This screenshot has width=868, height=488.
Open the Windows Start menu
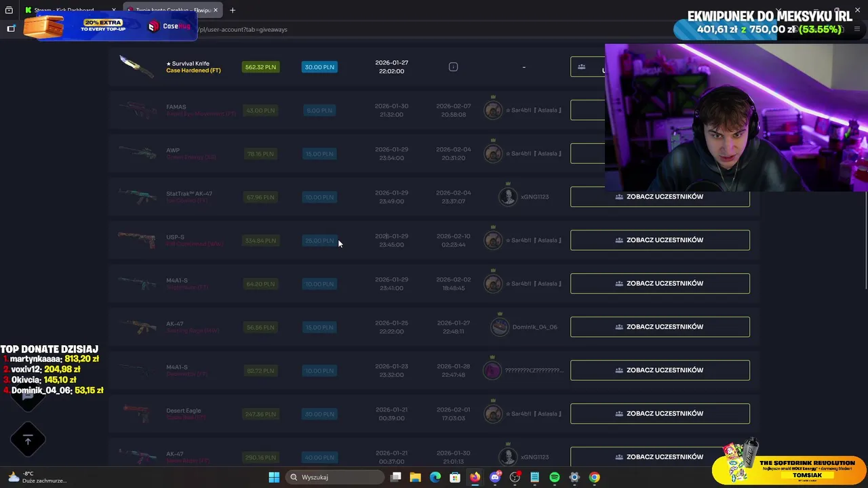point(274,477)
